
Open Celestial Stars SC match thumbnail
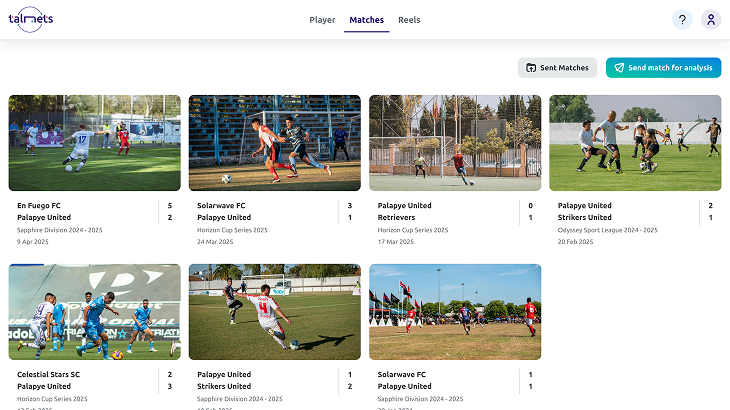click(95, 312)
